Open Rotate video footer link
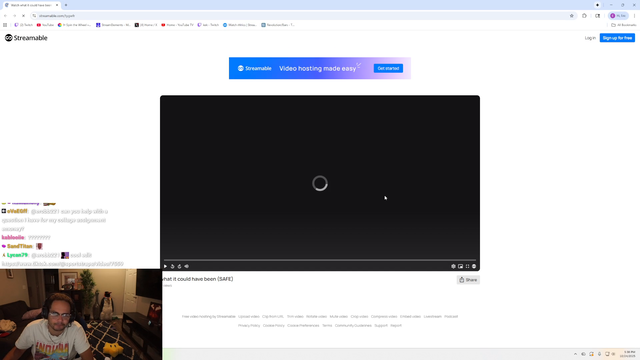This screenshot has height=360, width=640. (316, 316)
